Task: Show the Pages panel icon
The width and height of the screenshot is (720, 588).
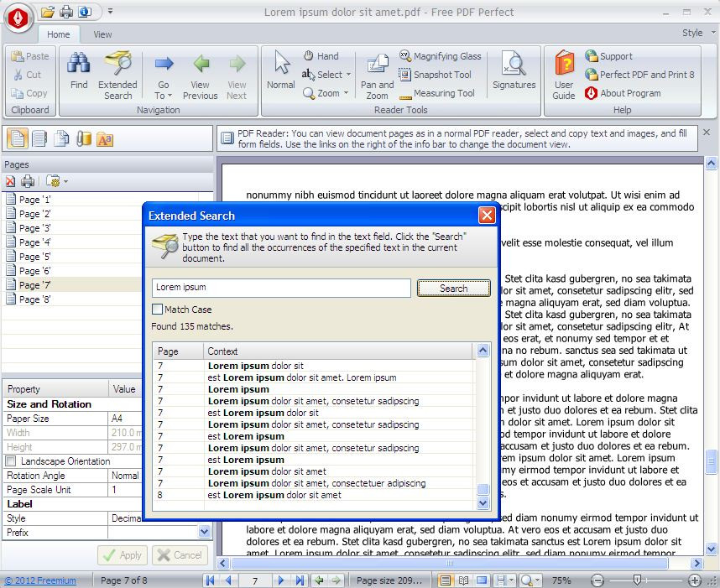Action: pos(18,138)
